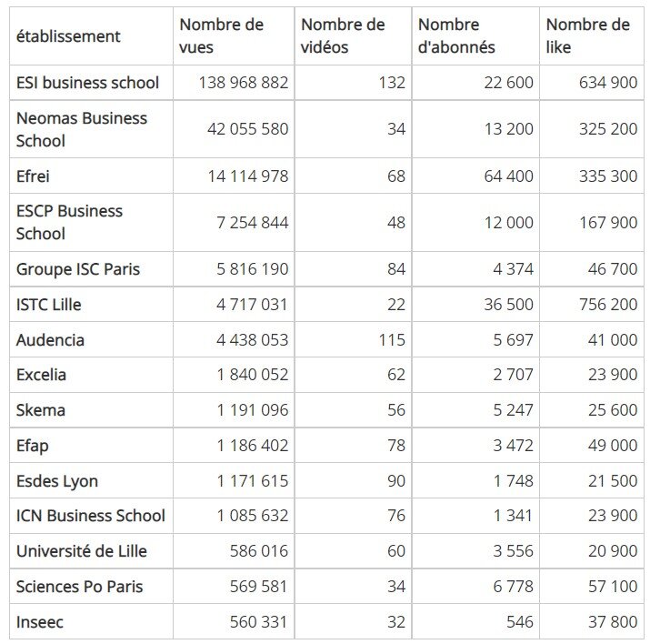Viewport: 650px width, 644px height.
Task: Click the 'établissement' column header
Action: (68, 36)
